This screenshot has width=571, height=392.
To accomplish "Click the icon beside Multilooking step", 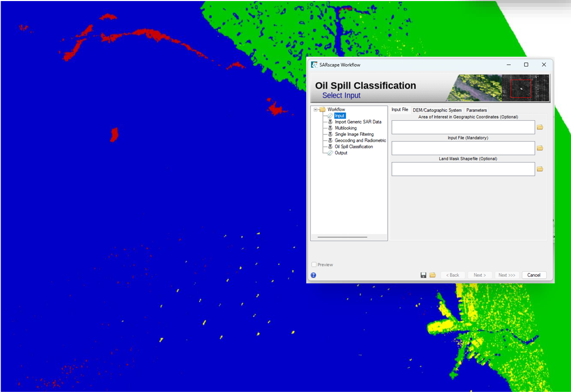I will [x=330, y=128].
